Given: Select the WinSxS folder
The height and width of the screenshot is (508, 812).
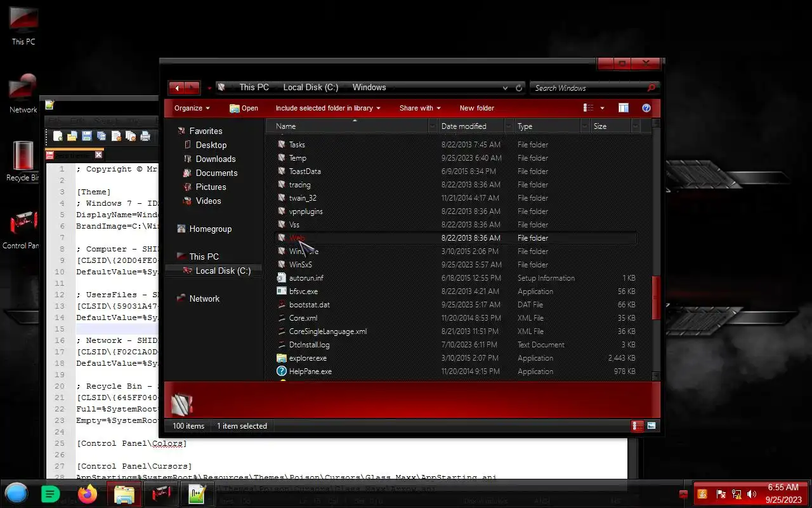Looking at the screenshot, I should pyautogui.click(x=300, y=265).
